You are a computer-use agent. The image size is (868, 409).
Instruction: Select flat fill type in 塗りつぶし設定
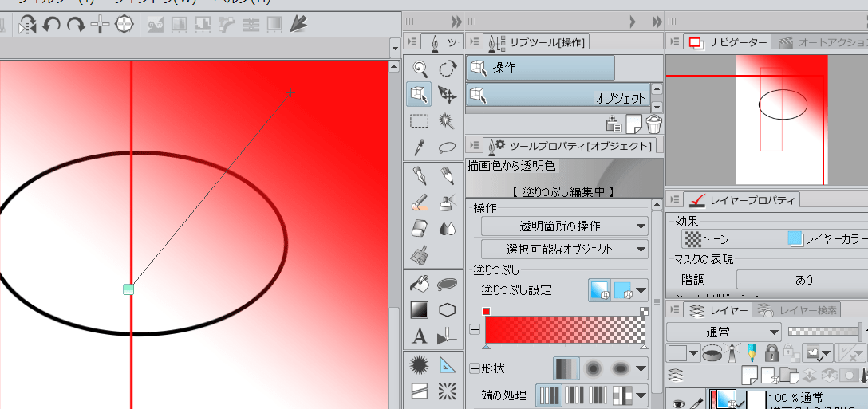click(x=623, y=289)
